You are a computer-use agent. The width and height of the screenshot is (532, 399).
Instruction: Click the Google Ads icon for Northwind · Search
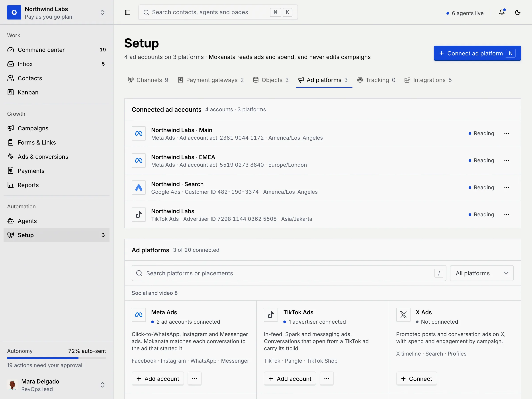(x=139, y=187)
